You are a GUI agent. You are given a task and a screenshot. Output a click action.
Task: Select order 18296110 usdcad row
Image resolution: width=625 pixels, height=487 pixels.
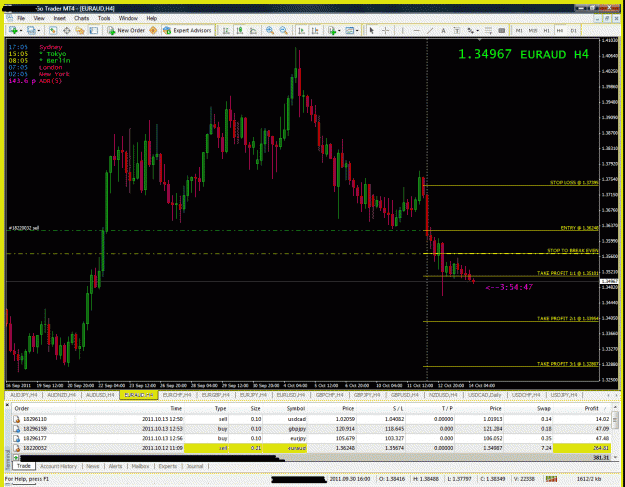(x=311, y=419)
